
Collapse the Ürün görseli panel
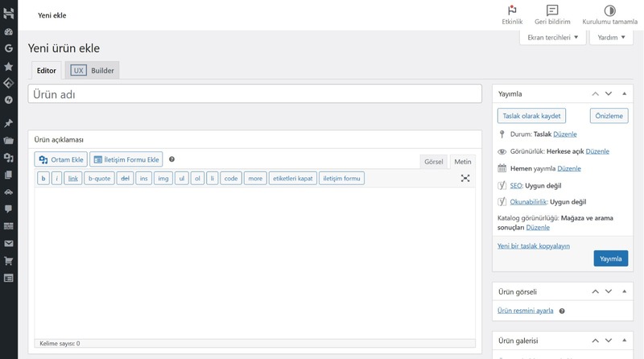coord(624,291)
